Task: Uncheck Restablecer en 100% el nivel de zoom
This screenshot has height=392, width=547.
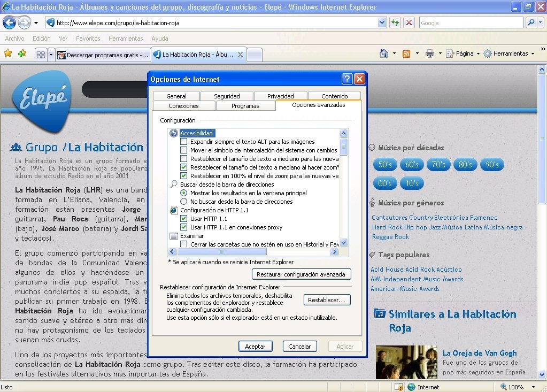Action: pyautogui.click(x=183, y=176)
